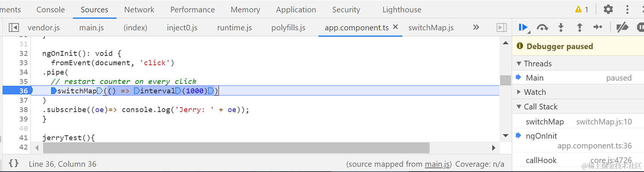This screenshot has height=172, width=644.
Task: Toggle breakpoint on line 36
Action: click(x=23, y=91)
